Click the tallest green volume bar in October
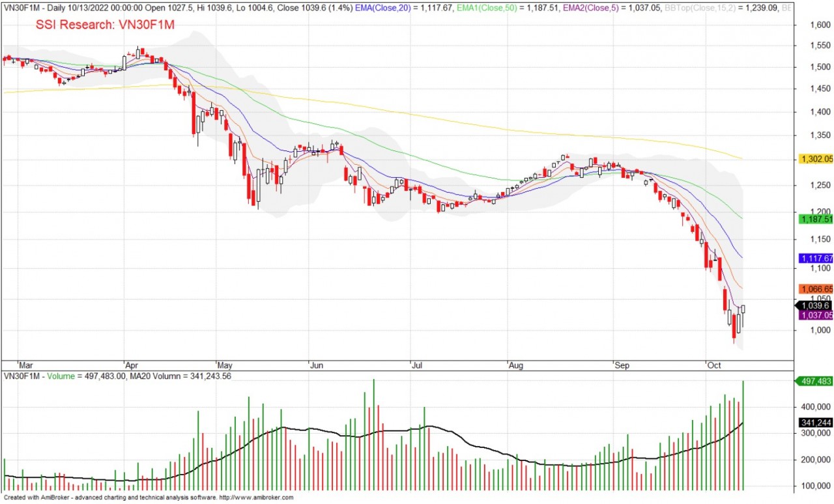Image resolution: width=834 pixels, height=504 pixels. click(x=743, y=436)
